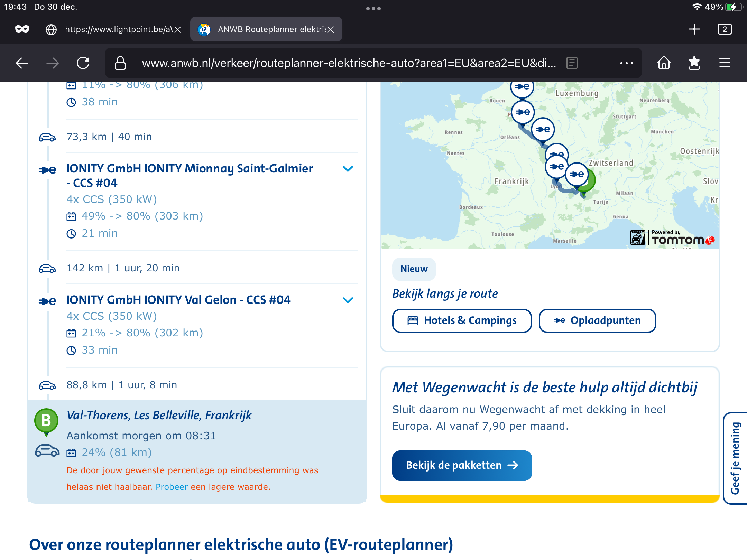Open the Geef je mening feedback tab
The height and width of the screenshot is (560, 747).
(x=735, y=458)
